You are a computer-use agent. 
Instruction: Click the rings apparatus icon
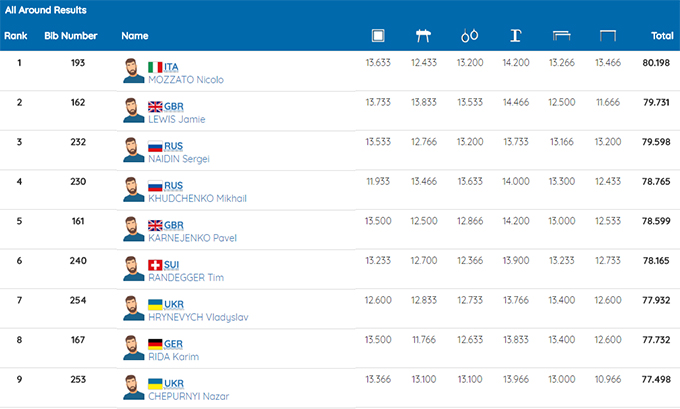coord(469,36)
